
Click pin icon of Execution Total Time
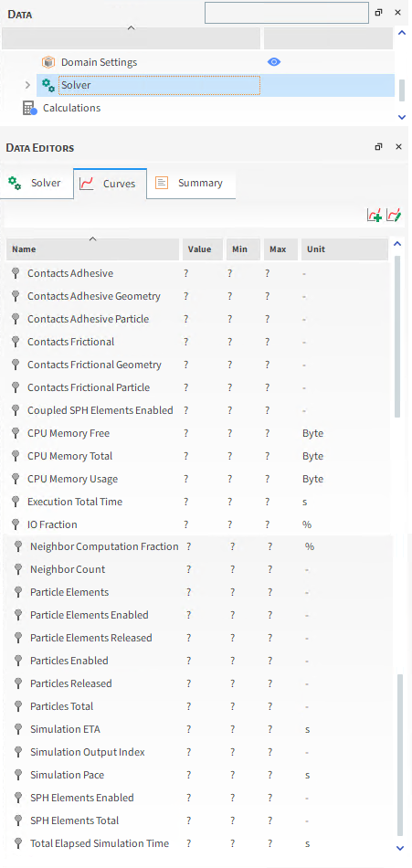(x=16, y=502)
